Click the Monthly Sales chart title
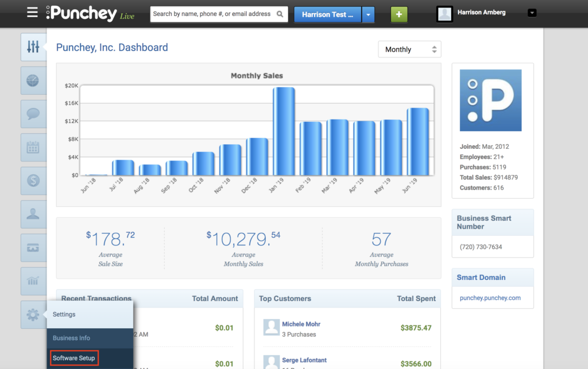The image size is (588, 369). 257,75
